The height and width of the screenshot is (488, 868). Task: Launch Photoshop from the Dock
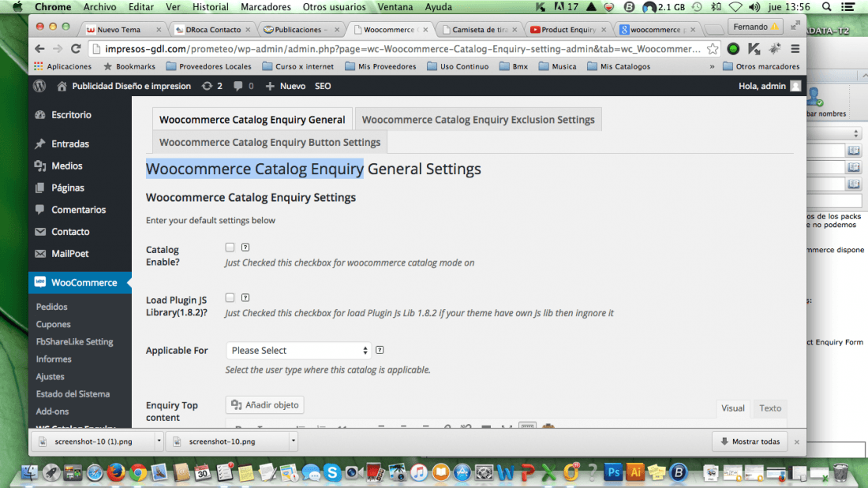pyautogui.click(x=613, y=472)
